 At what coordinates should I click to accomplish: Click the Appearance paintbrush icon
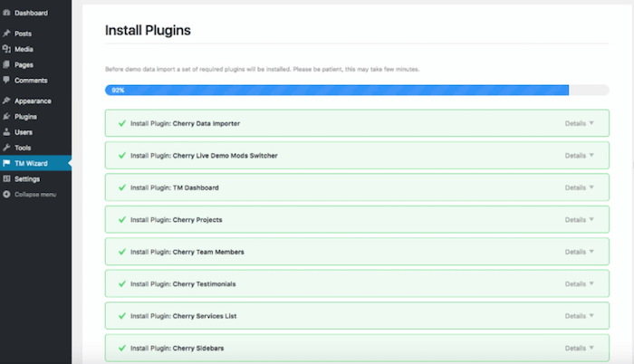6,101
